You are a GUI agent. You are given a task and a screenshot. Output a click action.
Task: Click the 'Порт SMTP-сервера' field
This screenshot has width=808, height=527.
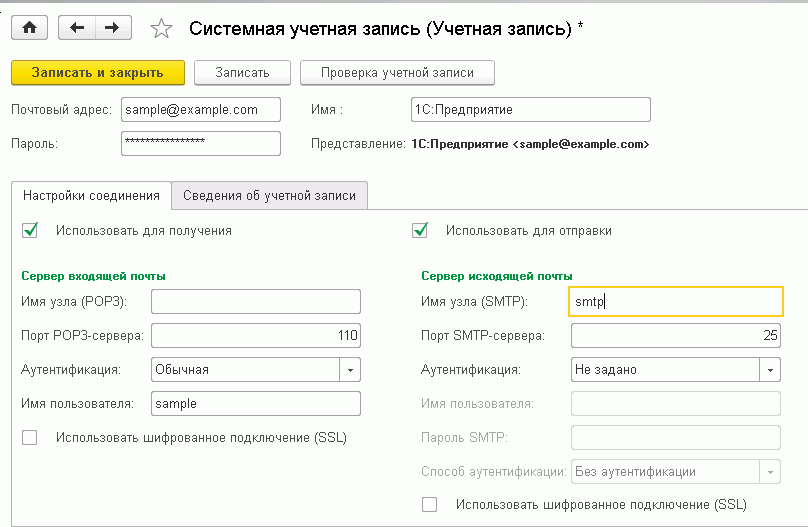pyautogui.click(x=675, y=335)
